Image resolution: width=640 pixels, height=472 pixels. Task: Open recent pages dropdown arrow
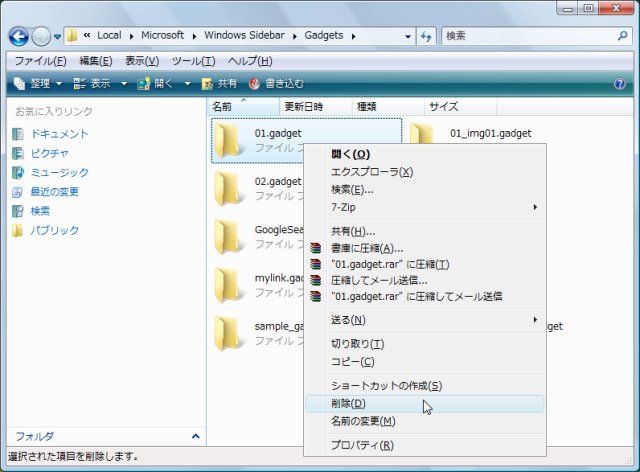coord(58,37)
